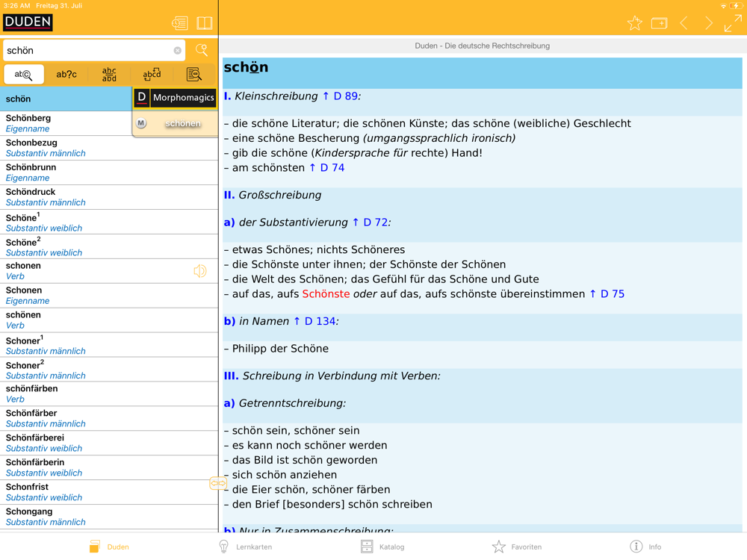Tap the red word Schönste in article
The width and height of the screenshot is (747, 560).
326,293
